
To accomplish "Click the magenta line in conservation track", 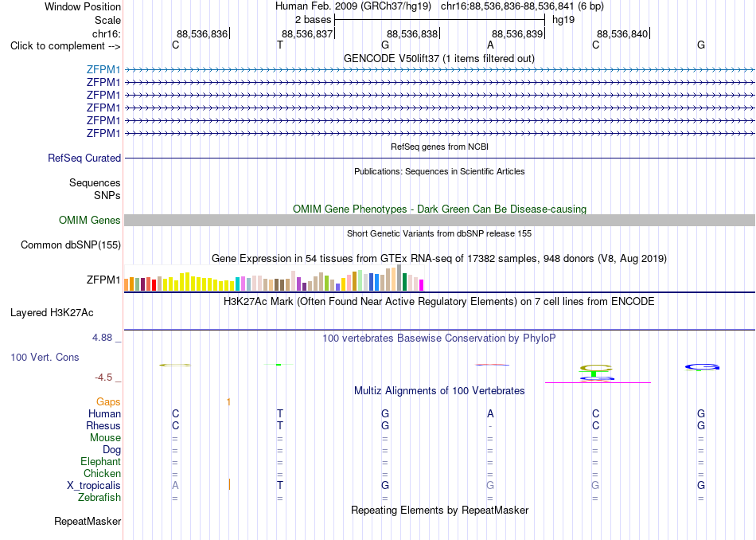I will click(598, 382).
